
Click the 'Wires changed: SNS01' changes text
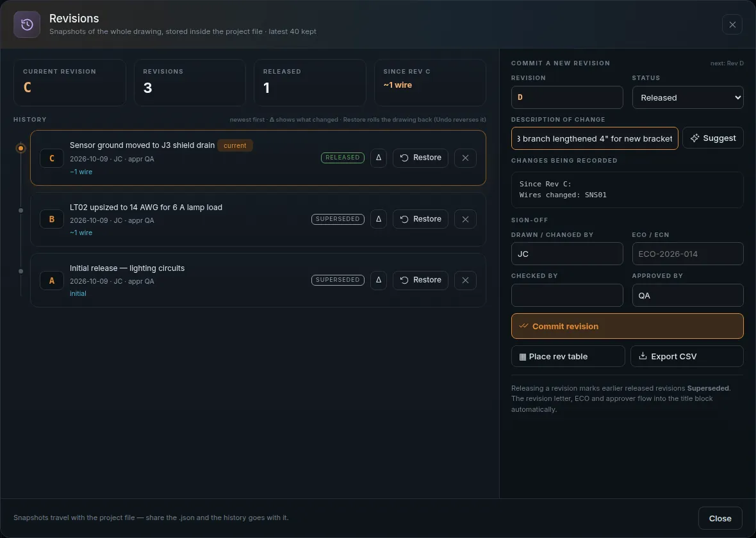click(563, 195)
